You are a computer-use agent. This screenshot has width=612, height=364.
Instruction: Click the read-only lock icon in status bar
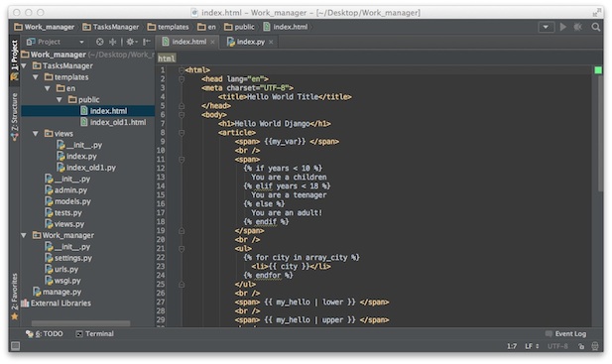(581, 346)
